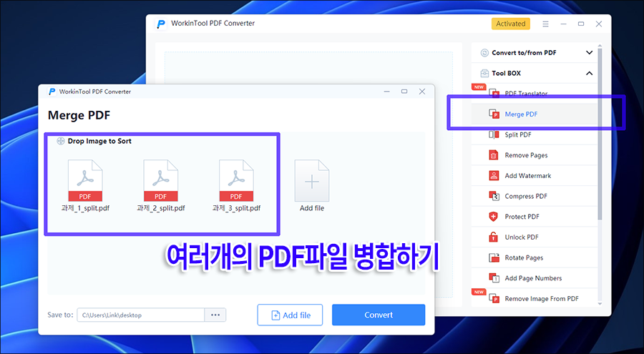Close the Merge PDF window

pyautogui.click(x=421, y=92)
